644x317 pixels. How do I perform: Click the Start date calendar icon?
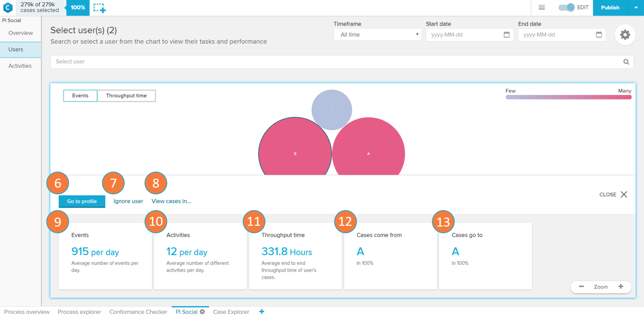507,35
